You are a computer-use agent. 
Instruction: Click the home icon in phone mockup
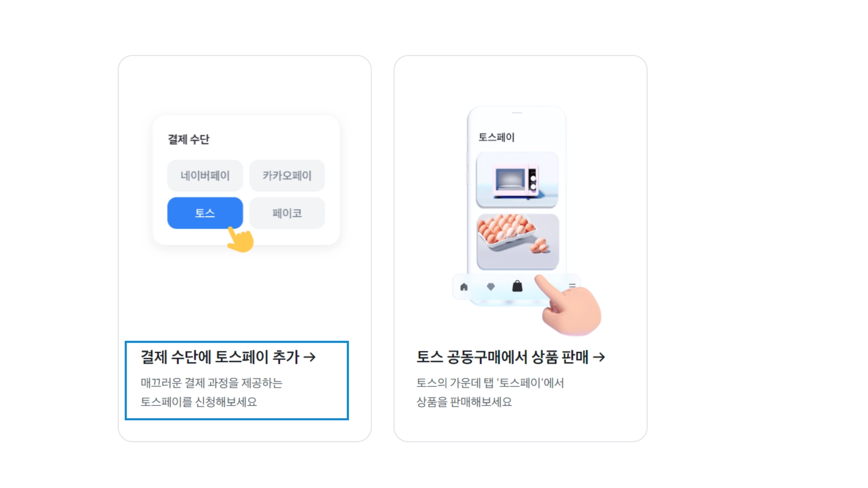click(464, 287)
